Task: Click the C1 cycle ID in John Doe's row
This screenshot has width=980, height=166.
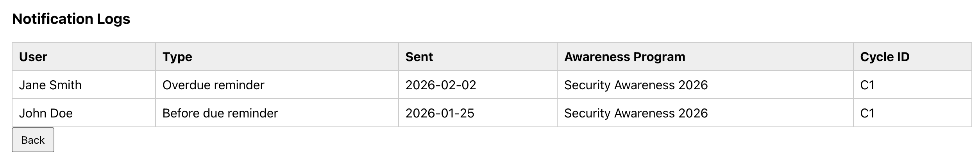Action: coord(867,113)
